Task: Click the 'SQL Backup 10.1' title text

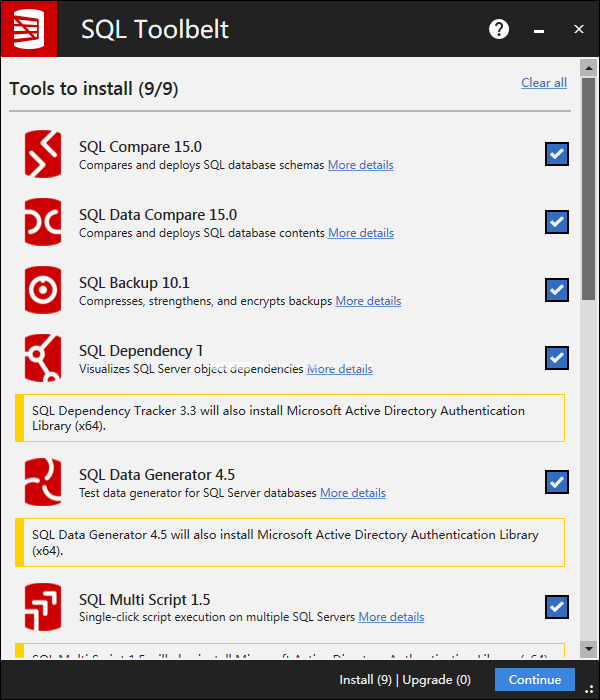Action: (134, 283)
